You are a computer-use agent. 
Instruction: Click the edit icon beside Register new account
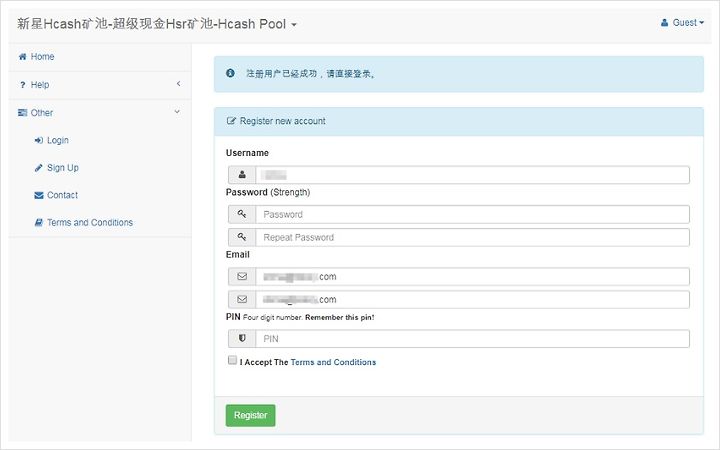(x=231, y=121)
